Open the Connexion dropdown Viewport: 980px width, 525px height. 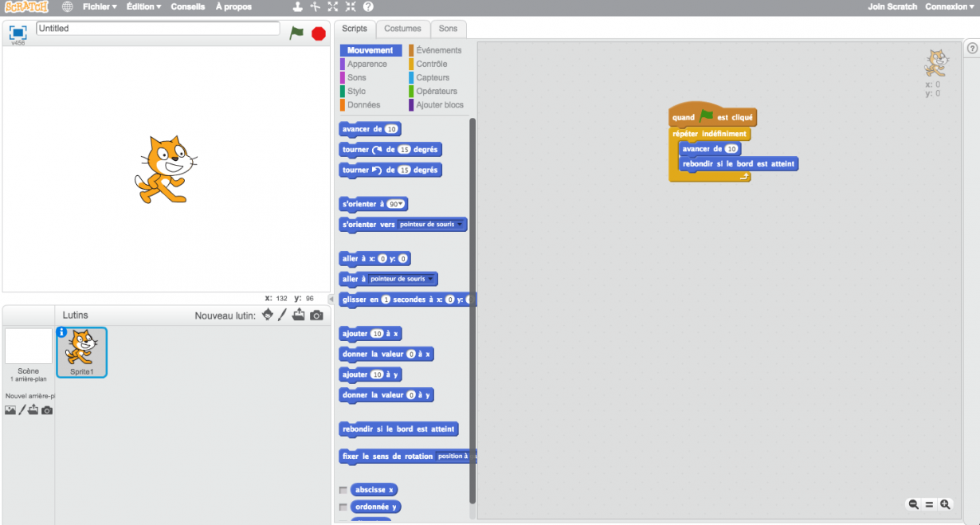[949, 6]
